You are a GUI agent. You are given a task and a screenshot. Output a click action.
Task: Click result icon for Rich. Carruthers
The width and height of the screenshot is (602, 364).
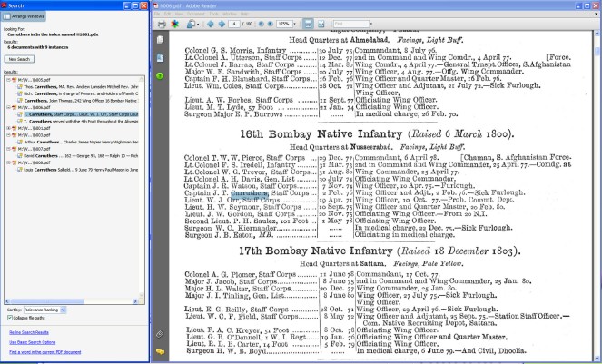coord(20,93)
